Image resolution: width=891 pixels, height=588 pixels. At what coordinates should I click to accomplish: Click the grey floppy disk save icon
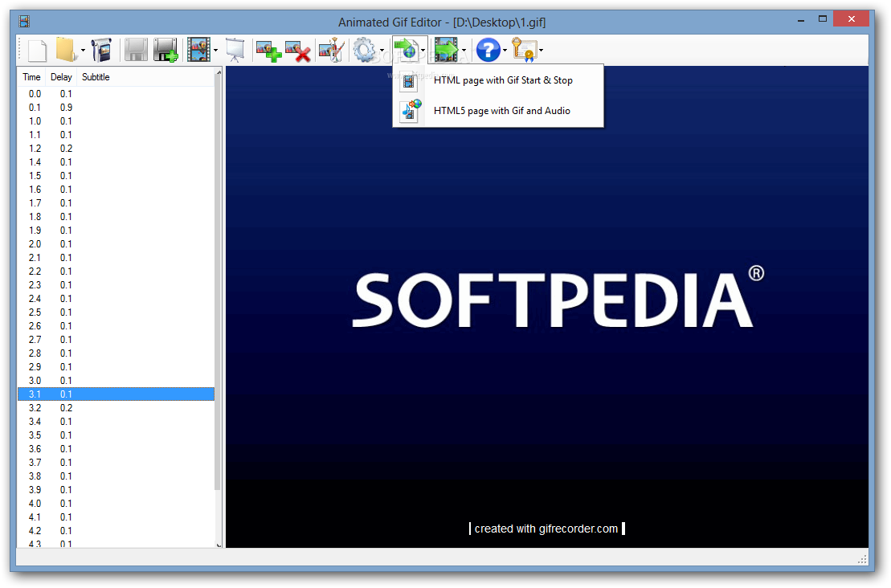[x=136, y=51]
